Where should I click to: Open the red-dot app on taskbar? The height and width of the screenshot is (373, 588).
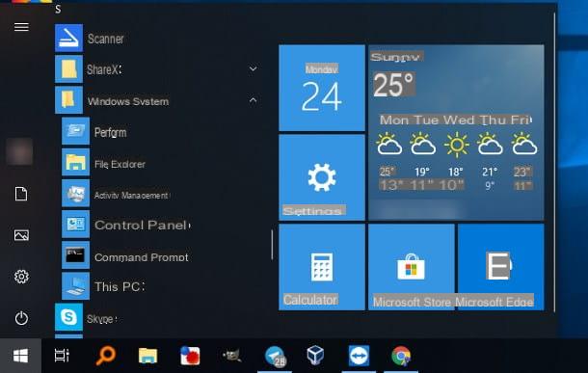[190, 356]
